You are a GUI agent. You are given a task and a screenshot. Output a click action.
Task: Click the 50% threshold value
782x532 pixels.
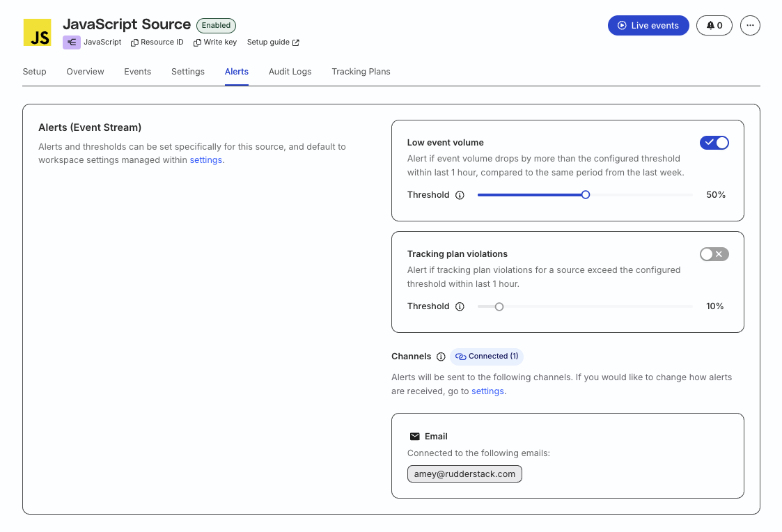coord(716,195)
